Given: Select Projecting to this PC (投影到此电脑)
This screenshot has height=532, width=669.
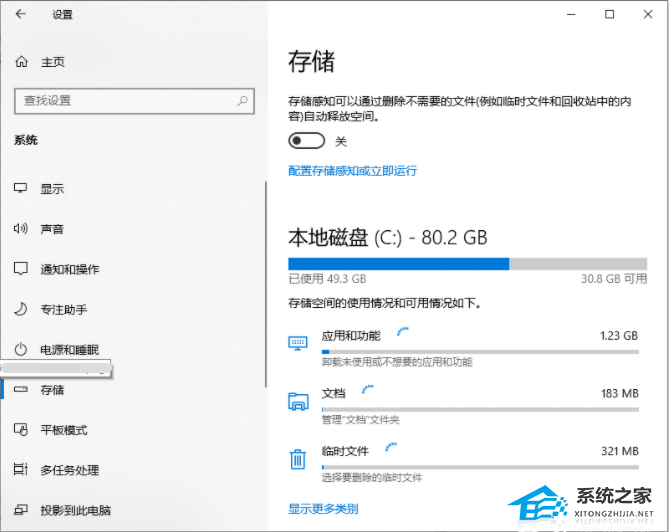Looking at the screenshot, I should pos(75,510).
